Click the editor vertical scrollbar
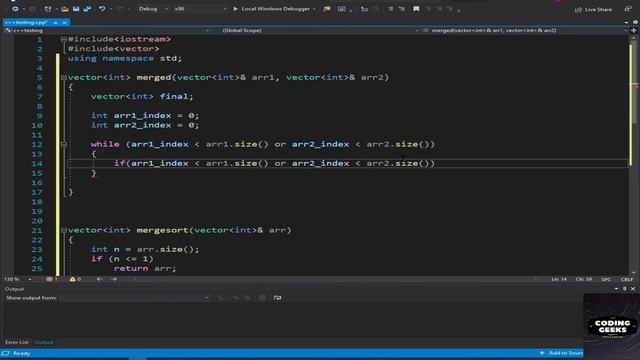640x360 pixels. coord(633,155)
